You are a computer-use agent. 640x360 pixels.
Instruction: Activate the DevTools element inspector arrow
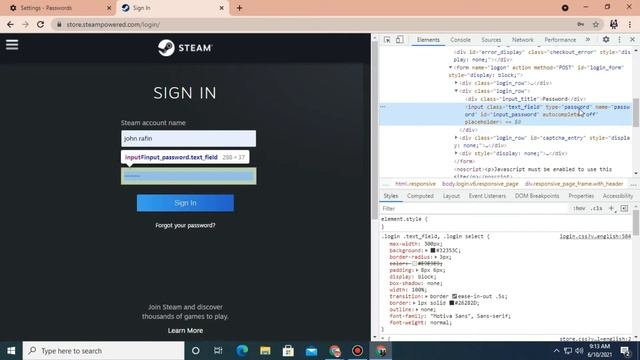click(x=387, y=40)
